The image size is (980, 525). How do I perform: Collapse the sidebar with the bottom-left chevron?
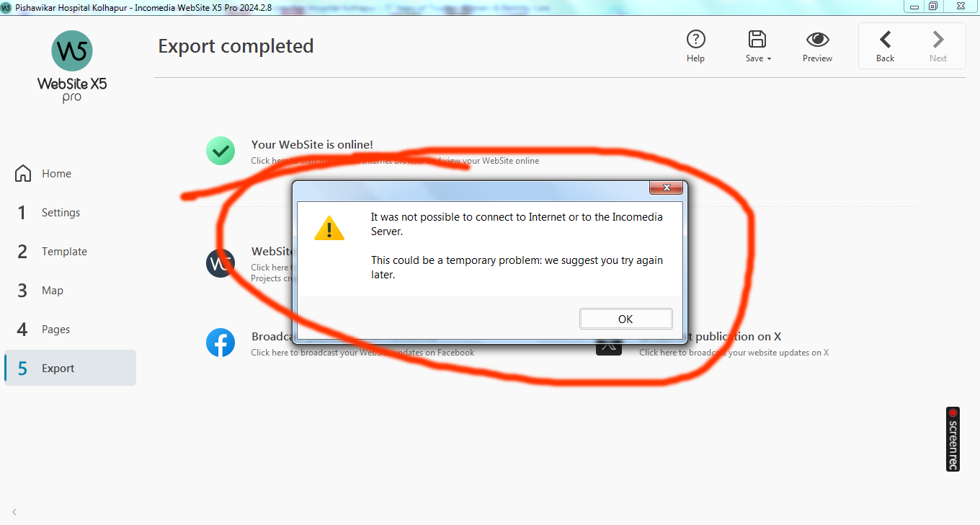tap(14, 512)
